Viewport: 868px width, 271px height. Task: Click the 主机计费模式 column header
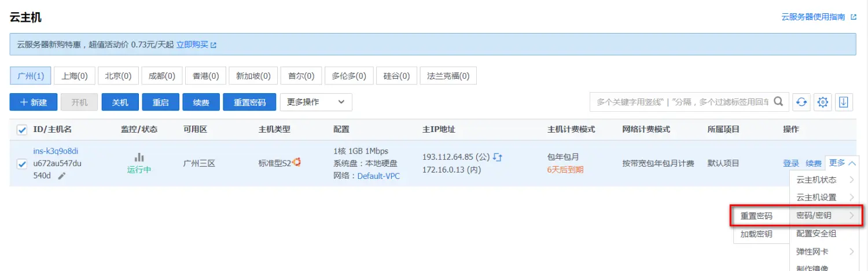(x=571, y=129)
